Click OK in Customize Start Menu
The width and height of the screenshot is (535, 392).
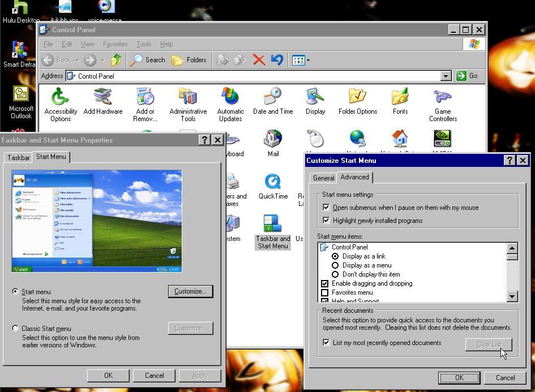[x=459, y=378]
